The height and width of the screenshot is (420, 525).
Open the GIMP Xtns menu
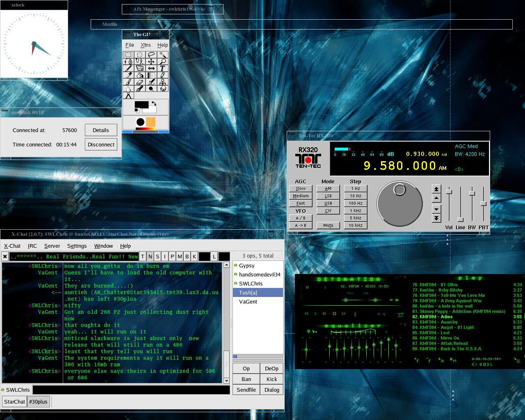[146, 45]
